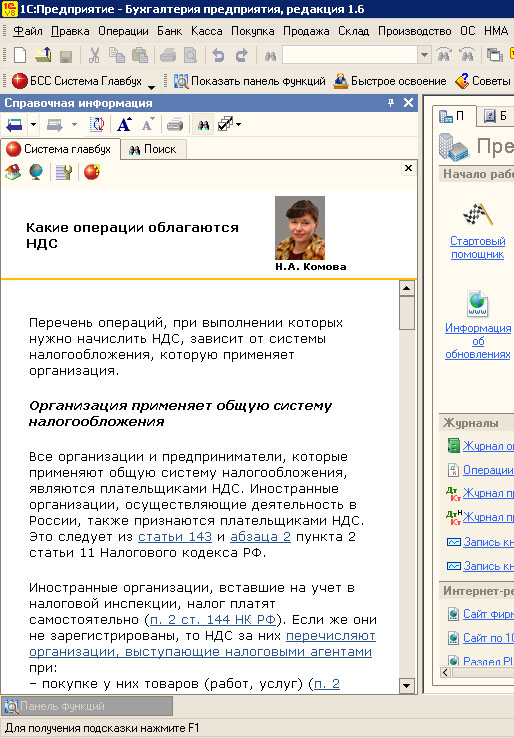Click the Back arrow in help panel

coord(15,125)
